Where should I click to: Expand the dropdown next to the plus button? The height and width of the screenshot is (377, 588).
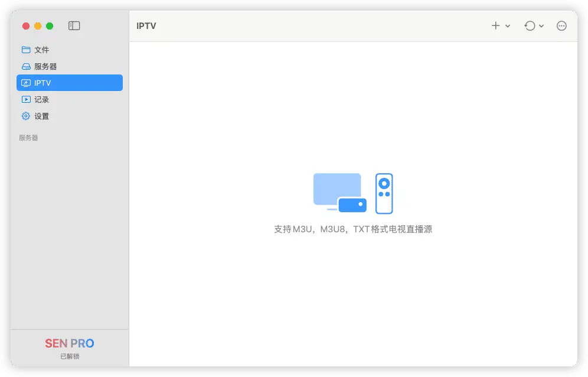[508, 25]
